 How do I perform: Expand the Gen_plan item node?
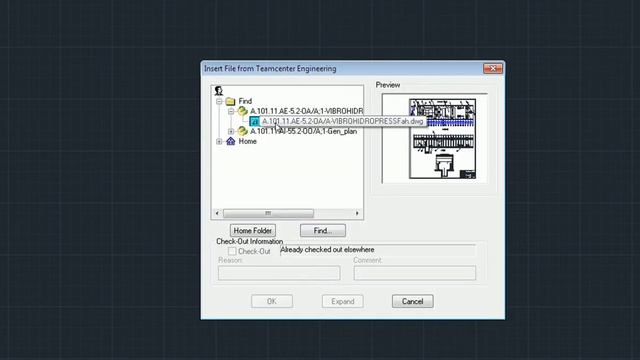click(x=231, y=131)
